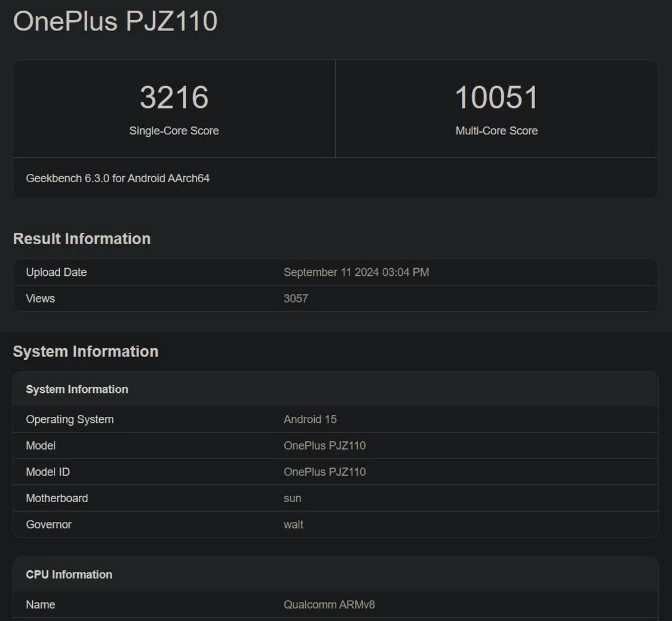
Task: Click the Upload Date row label
Action: click(x=56, y=272)
